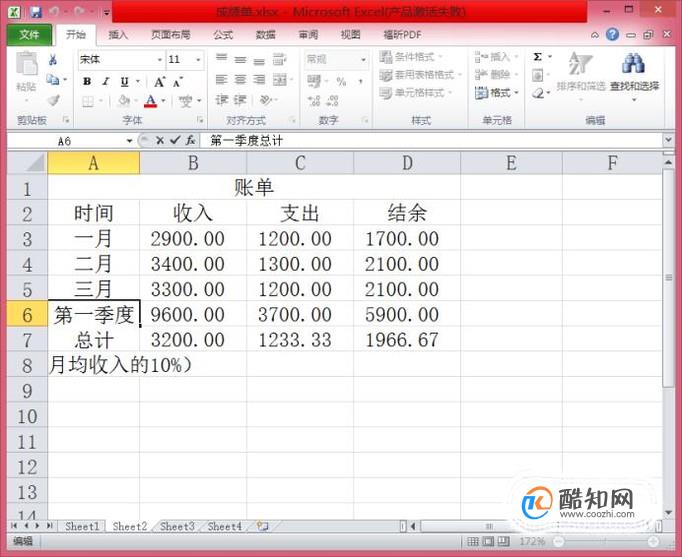Click the AutoSum sigma icon
This screenshot has width=682, height=557.
[x=538, y=57]
